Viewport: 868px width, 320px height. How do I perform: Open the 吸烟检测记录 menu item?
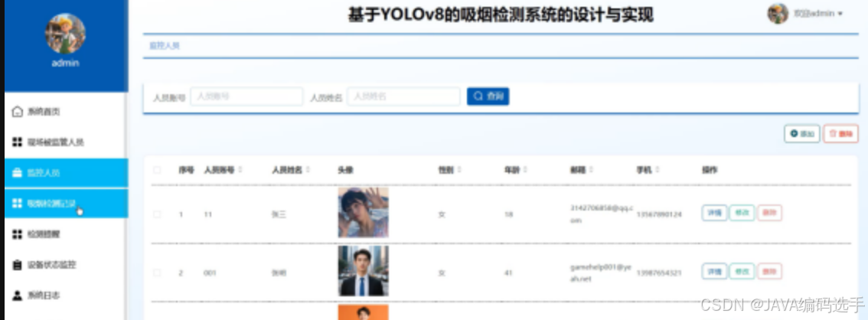[66, 203]
